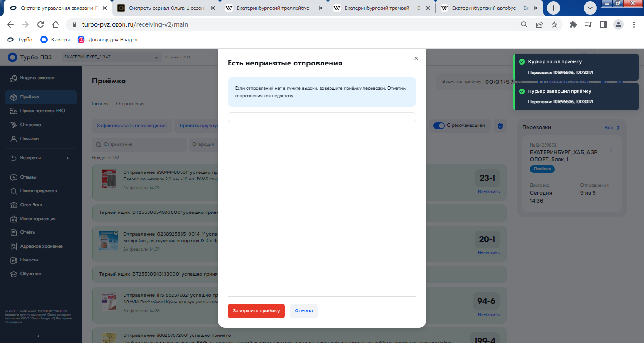This screenshot has height=343, width=644.
Task: Select Приёмка in the sidebar
Action: point(41,97)
